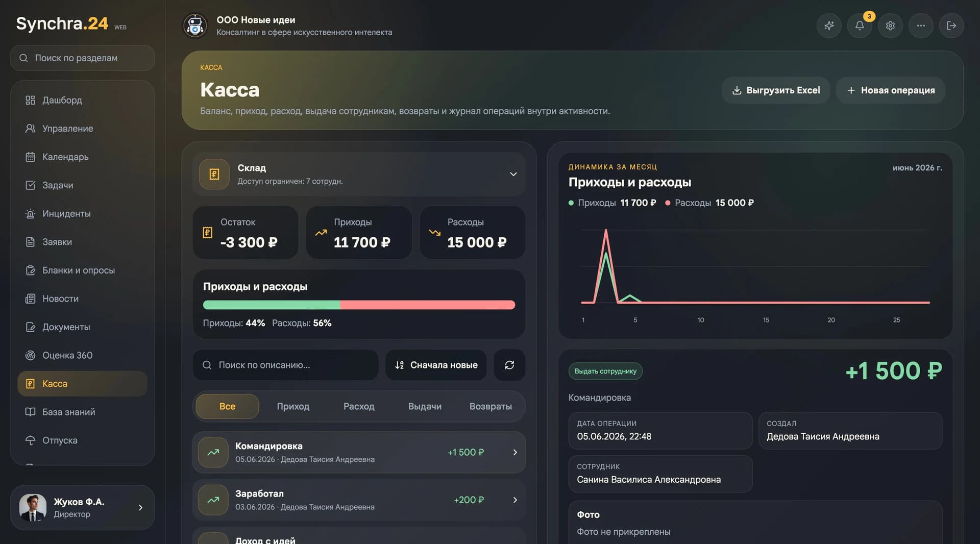Click the Документы edit icon
The image size is (980, 544).
(x=30, y=327)
